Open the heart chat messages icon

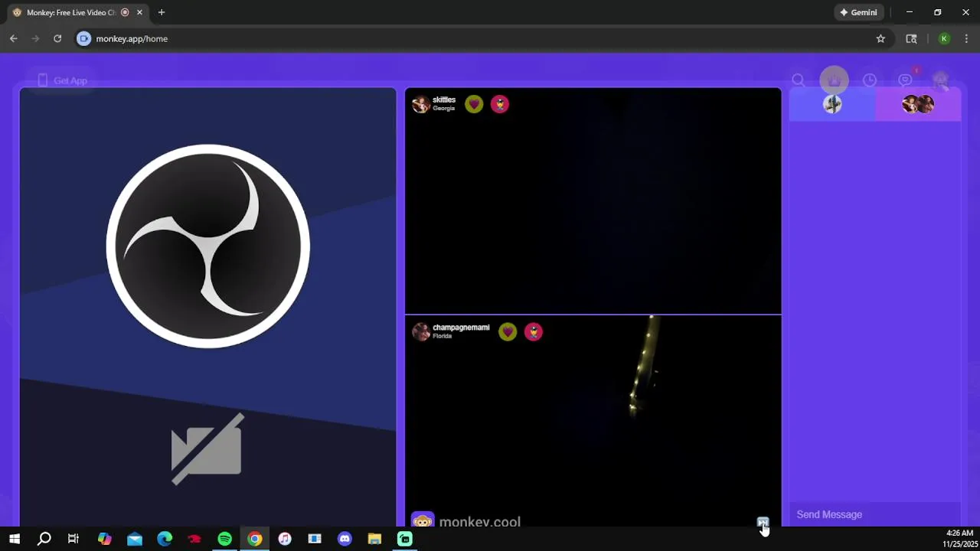point(906,80)
